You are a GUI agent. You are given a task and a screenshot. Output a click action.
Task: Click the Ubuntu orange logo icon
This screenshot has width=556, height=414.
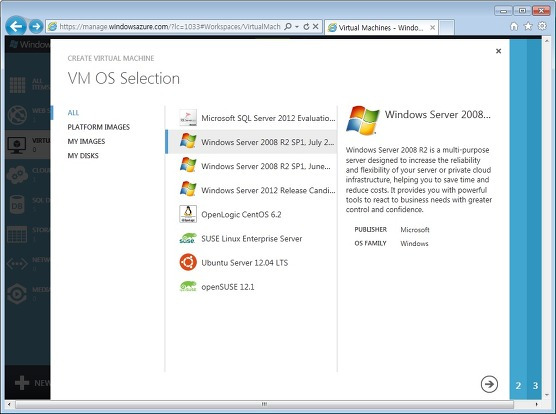coord(188,262)
